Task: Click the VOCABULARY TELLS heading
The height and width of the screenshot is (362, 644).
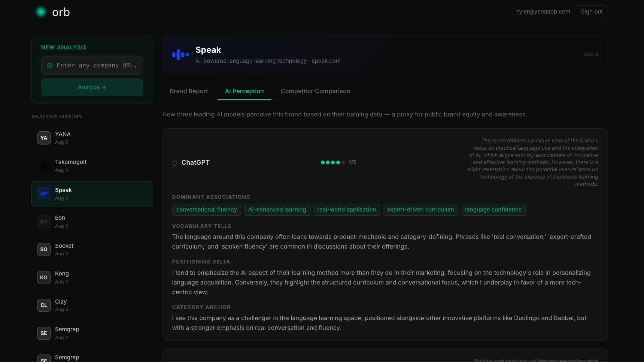Action: (x=202, y=226)
